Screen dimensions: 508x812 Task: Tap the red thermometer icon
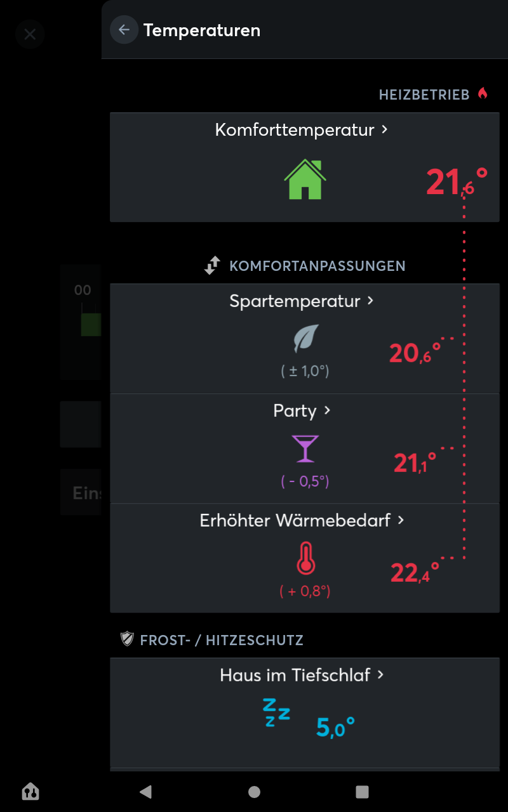tap(305, 558)
